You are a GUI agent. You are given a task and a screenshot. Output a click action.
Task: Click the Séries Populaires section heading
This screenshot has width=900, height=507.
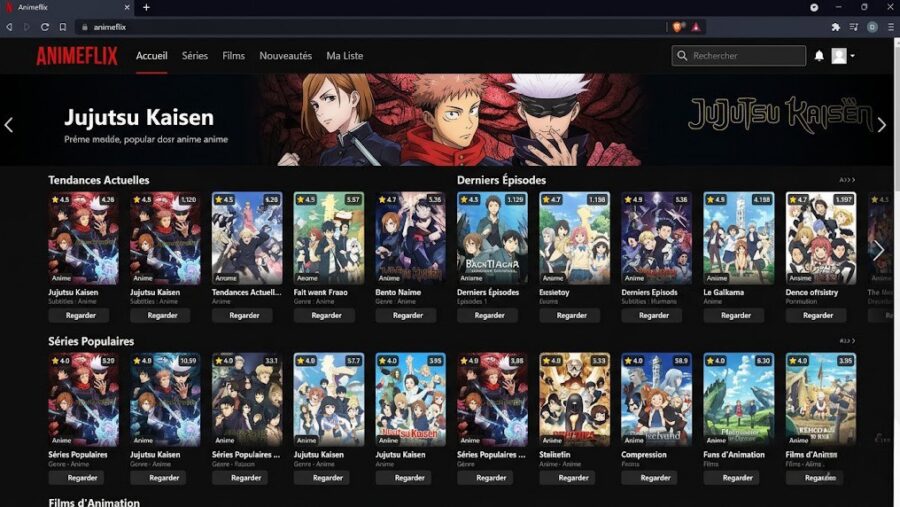(91, 341)
